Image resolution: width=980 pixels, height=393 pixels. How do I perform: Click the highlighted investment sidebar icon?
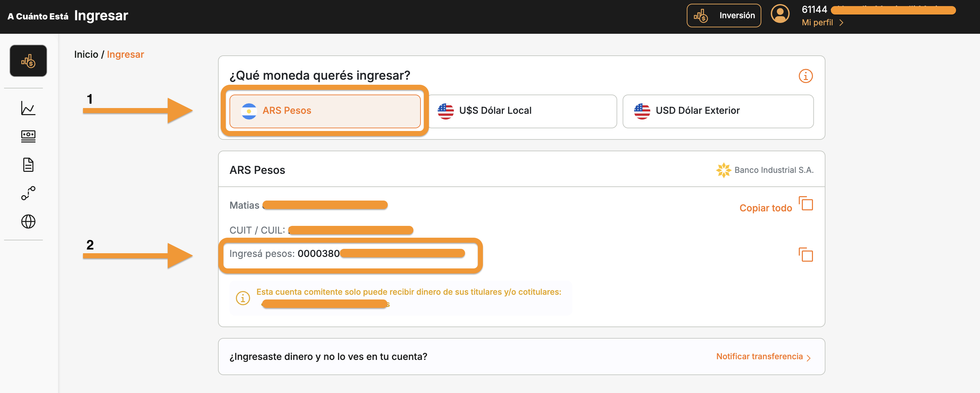click(28, 60)
